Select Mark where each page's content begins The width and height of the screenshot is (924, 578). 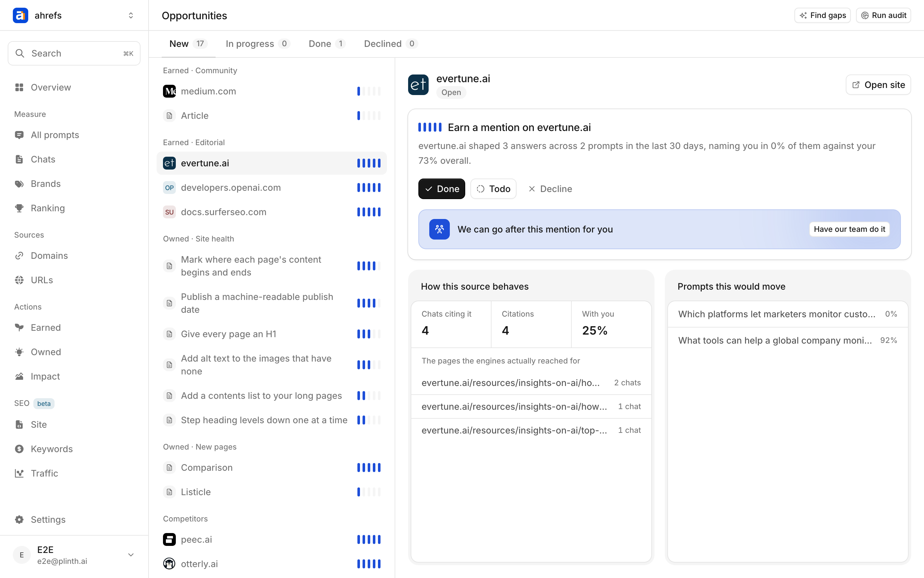[271, 266]
